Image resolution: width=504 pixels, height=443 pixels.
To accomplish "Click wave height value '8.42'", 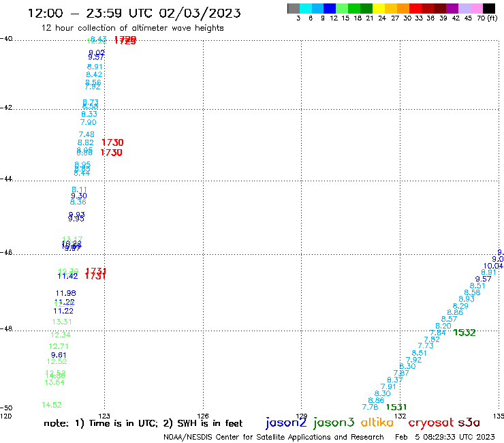I will [94, 75].
